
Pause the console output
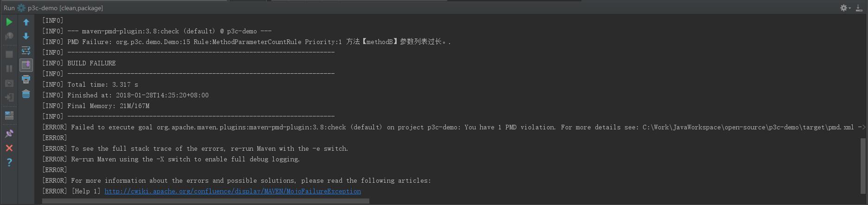pos(9,69)
